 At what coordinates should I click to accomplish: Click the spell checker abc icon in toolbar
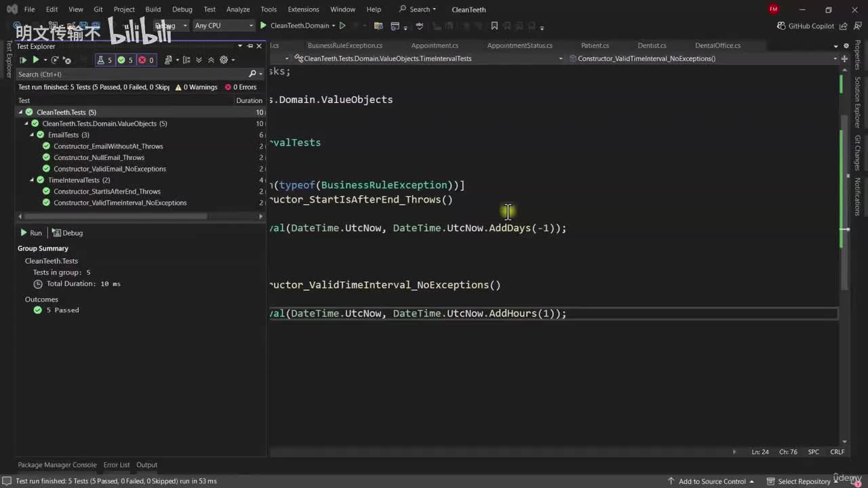420,26
